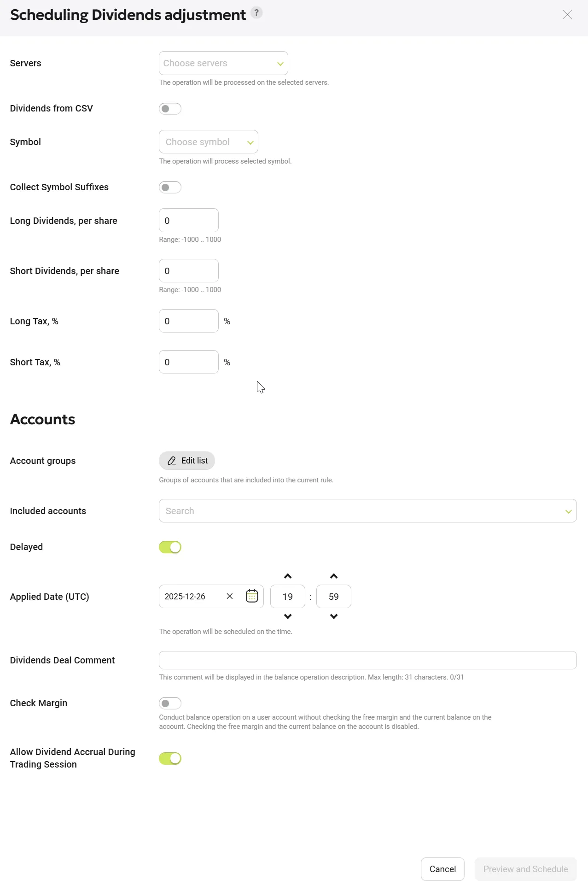The image size is (588, 891).
Task: Enable the Check Margin switch
Action: tap(170, 703)
